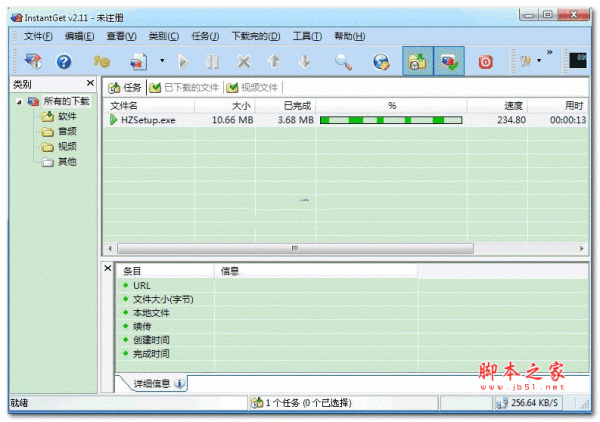
Task: Click the first toolbar icon with globe and arrow
Action: tap(33, 61)
